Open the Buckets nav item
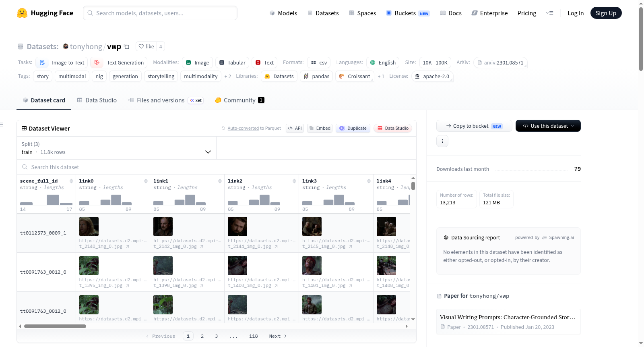The image size is (644, 347). tap(408, 13)
